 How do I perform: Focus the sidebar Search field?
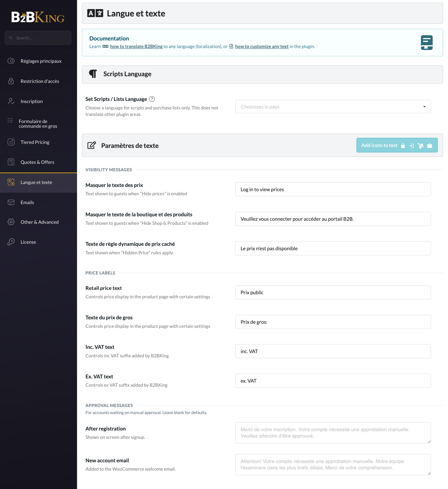[38, 38]
